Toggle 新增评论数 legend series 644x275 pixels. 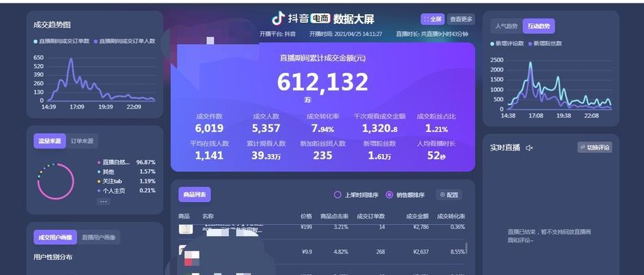507,43
